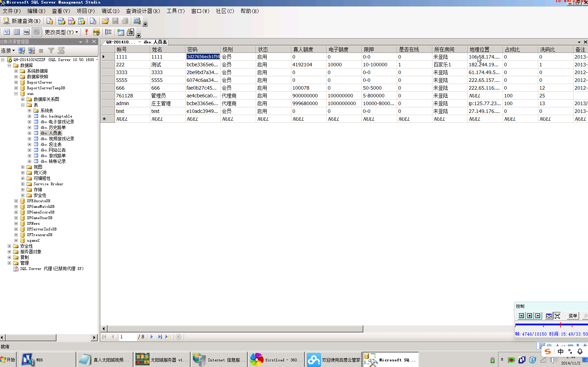The height and width of the screenshot is (367, 588).
Task: Toggle the Show SQL Pane button
Action: click(x=26, y=32)
